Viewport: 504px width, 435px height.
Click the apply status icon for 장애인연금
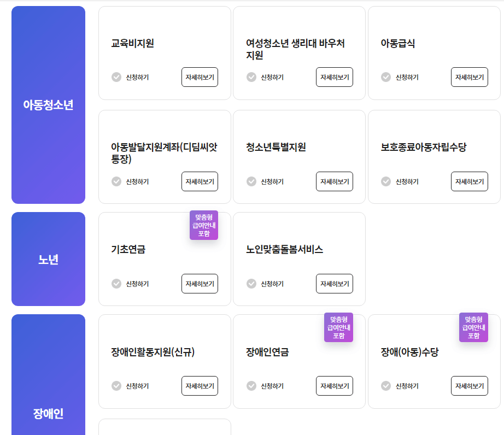coord(250,386)
